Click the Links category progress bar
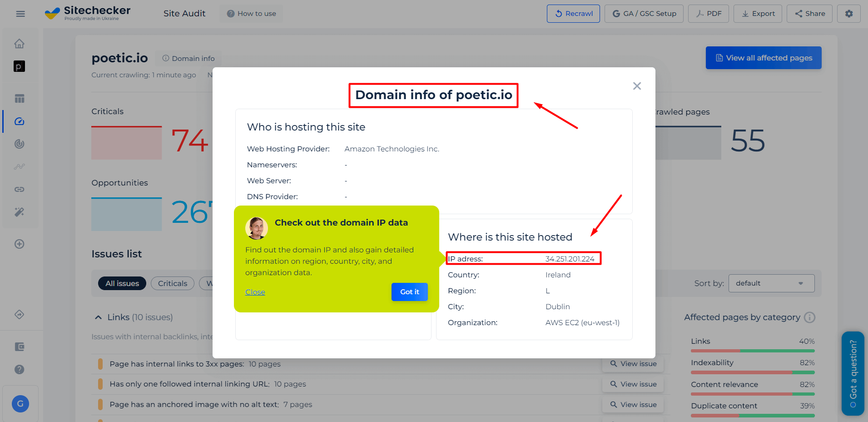The height and width of the screenshot is (422, 868). [753, 351]
